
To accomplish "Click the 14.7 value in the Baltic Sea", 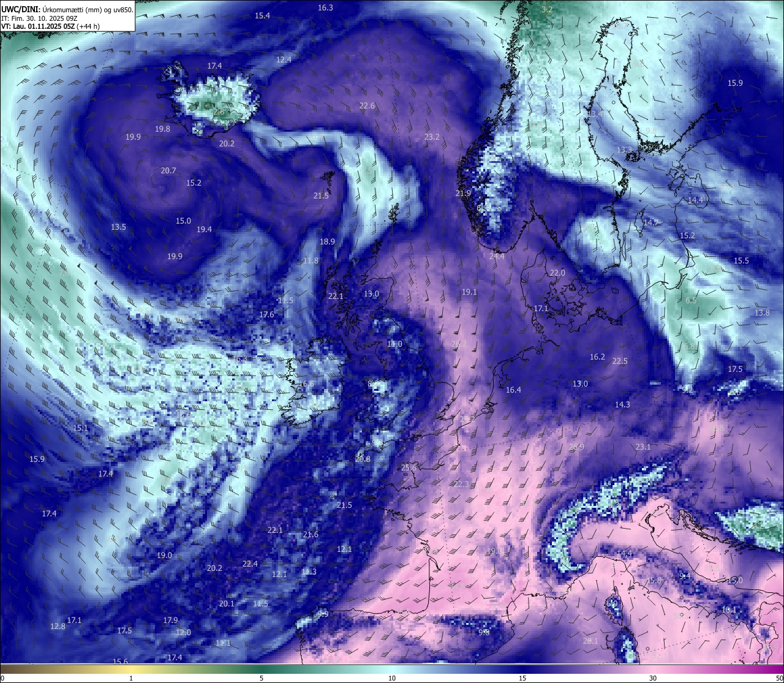I will [650, 223].
